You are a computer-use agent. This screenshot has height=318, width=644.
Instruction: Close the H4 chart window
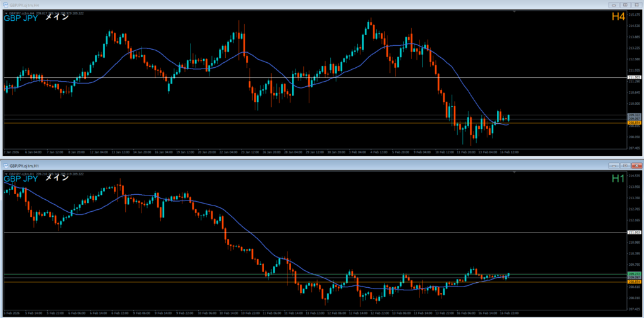(636, 4)
